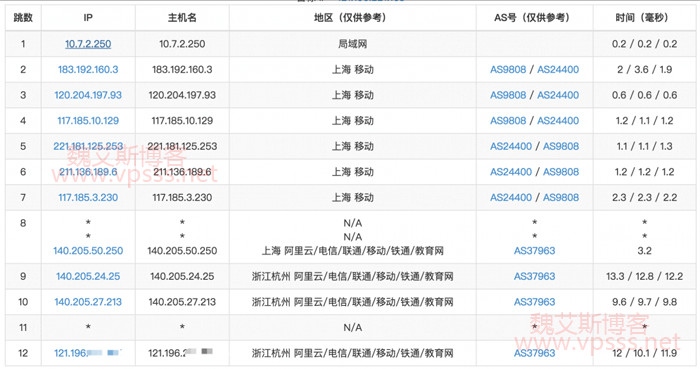The image size is (700, 369).
Task: Select time cell 13.3 / 12.8 / 12.2
Action: [644, 276]
